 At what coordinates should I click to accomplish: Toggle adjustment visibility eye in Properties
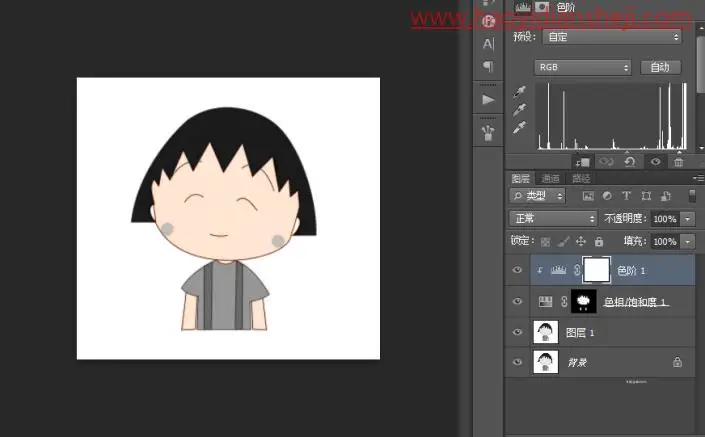(656, 161)
